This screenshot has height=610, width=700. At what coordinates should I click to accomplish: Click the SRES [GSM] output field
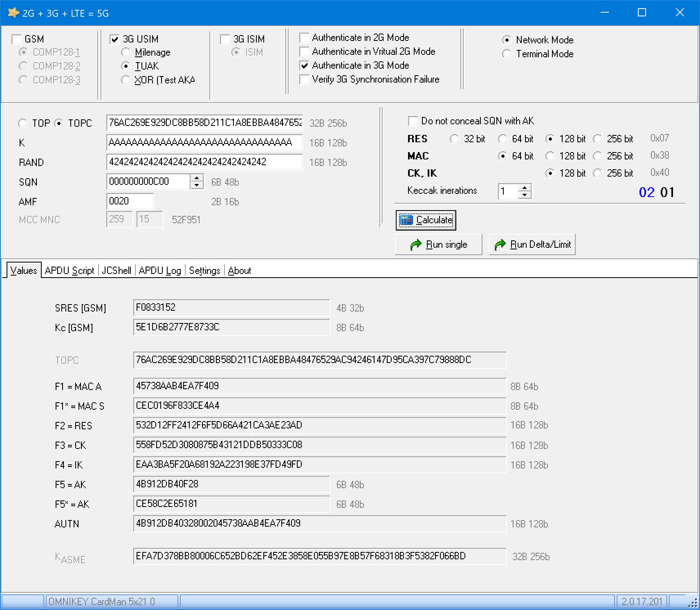(231, 307)
